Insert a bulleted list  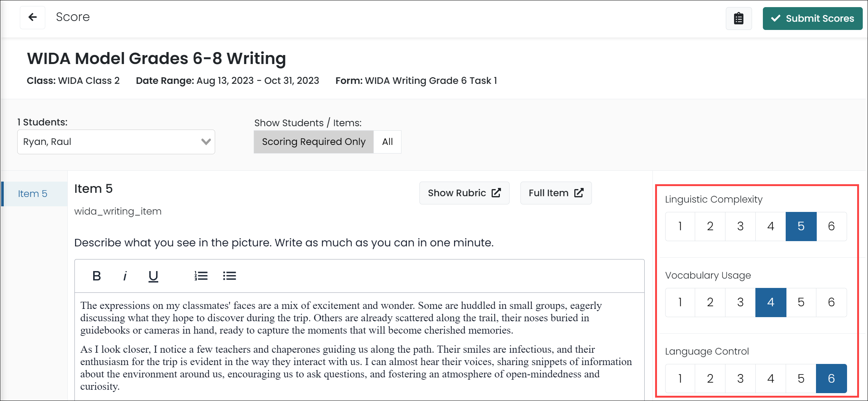tap(229, 276)
